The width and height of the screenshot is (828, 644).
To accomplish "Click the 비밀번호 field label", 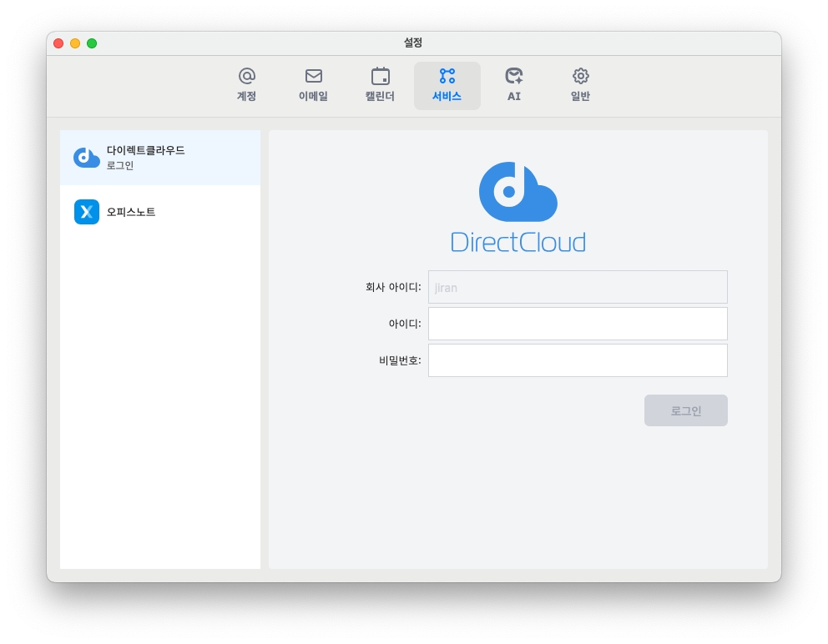I will 400,360.
